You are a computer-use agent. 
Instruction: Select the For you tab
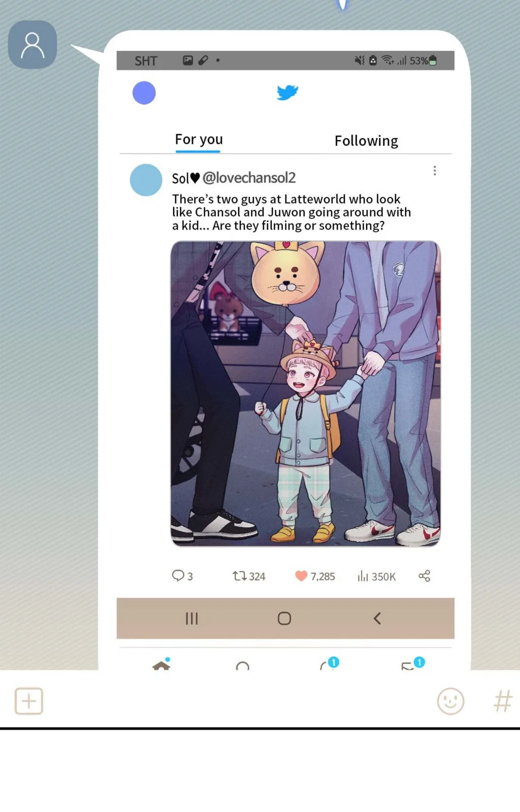(x=199, y=140)
